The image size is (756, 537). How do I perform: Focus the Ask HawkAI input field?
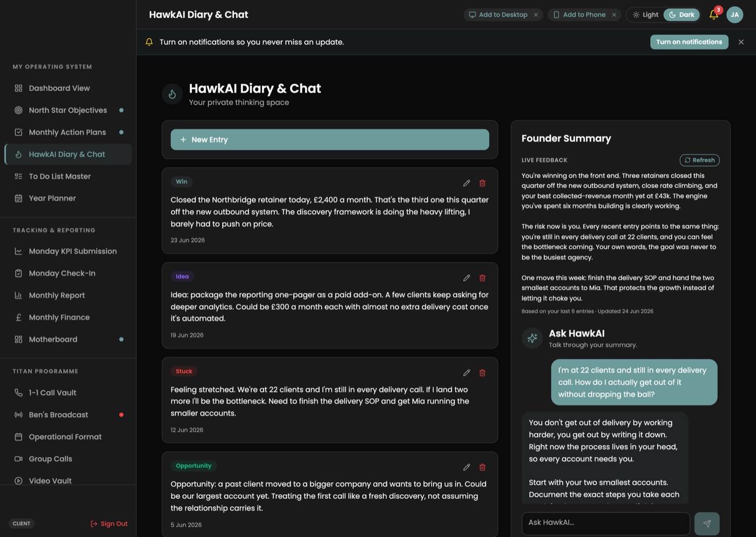(x=606, y=523)
